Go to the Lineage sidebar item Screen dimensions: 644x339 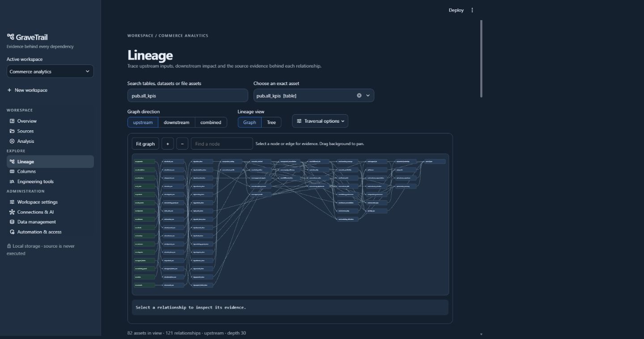[50, 162]
